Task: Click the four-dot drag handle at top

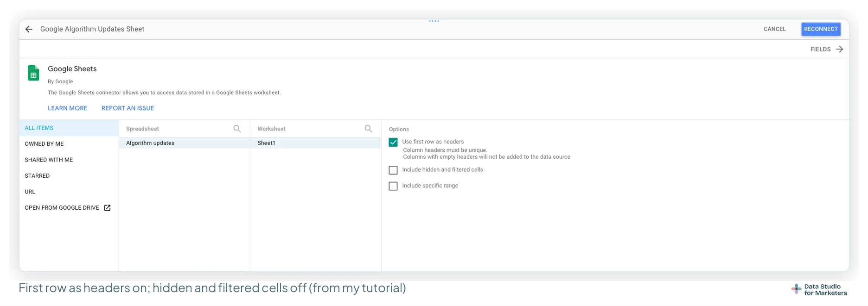Action: click(434, 21)
